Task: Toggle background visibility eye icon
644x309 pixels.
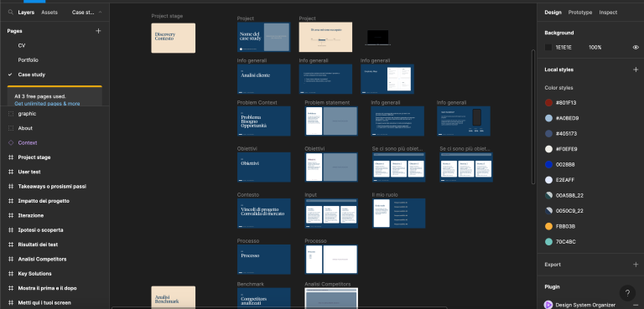Action: click(636, 47)
